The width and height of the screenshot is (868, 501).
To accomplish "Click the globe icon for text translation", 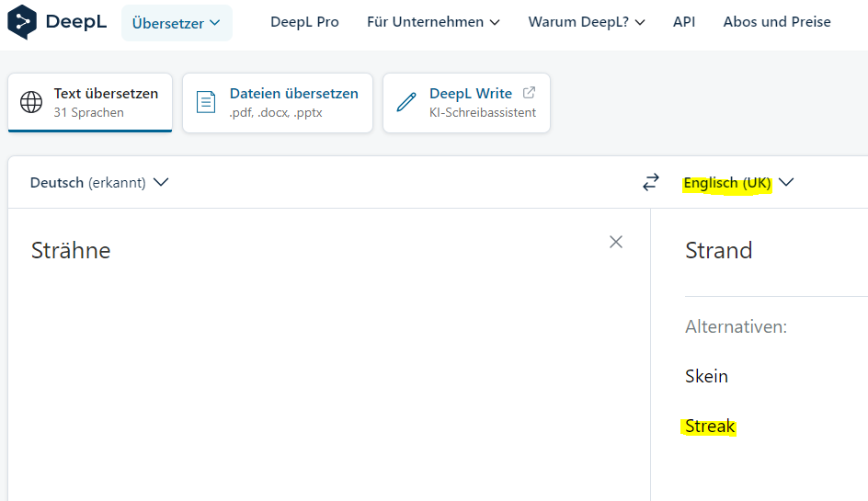I will coord(31,103).
